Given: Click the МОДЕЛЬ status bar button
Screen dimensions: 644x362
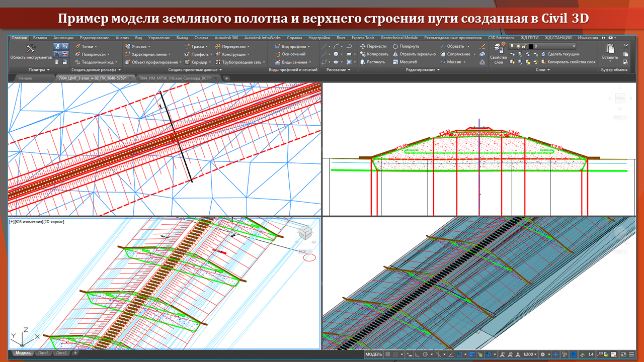Looking at the screenshot, I should pos(373,354).
